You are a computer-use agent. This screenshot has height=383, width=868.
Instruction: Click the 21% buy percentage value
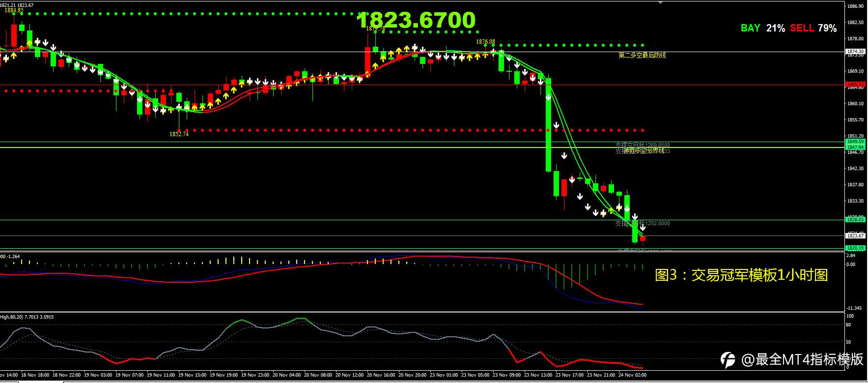pos(775,28)
